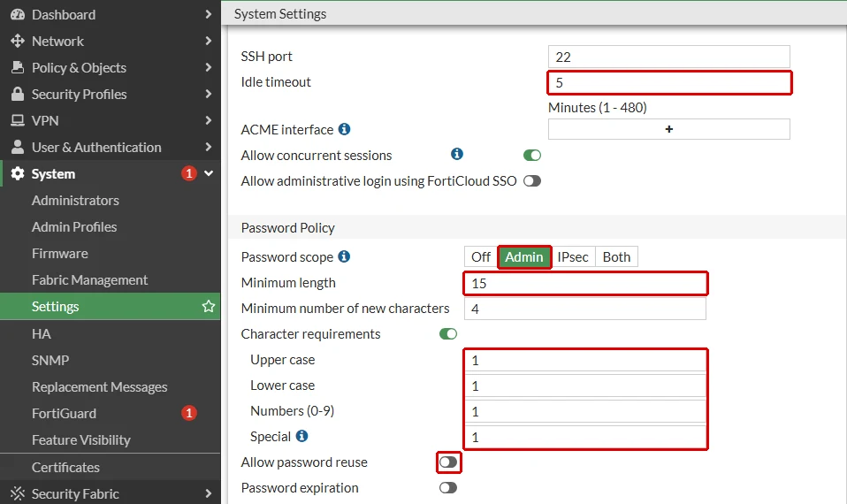
Task: Open the SNMP page
Action: (x=50, y=360)
